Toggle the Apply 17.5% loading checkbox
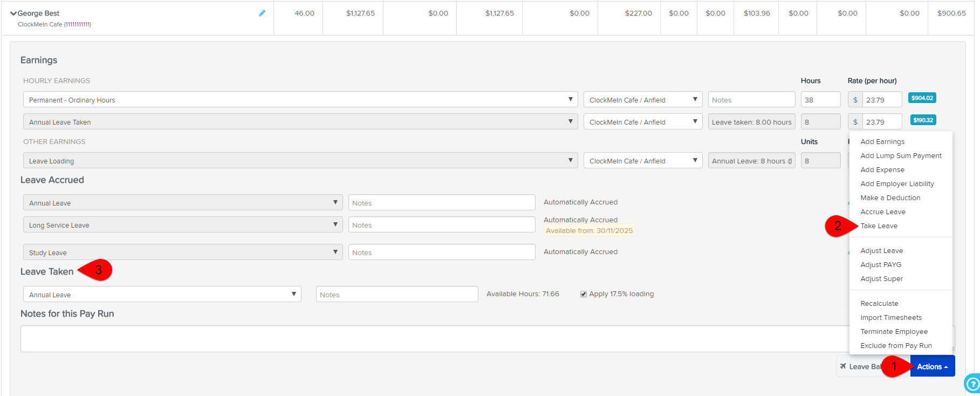 pyautogui.click(x=584, y=294)
